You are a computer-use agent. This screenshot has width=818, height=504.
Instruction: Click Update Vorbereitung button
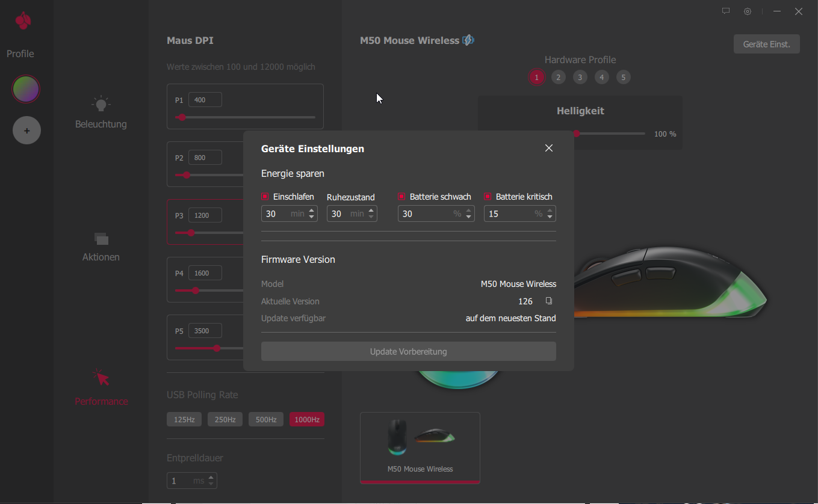tap(409, 351)
